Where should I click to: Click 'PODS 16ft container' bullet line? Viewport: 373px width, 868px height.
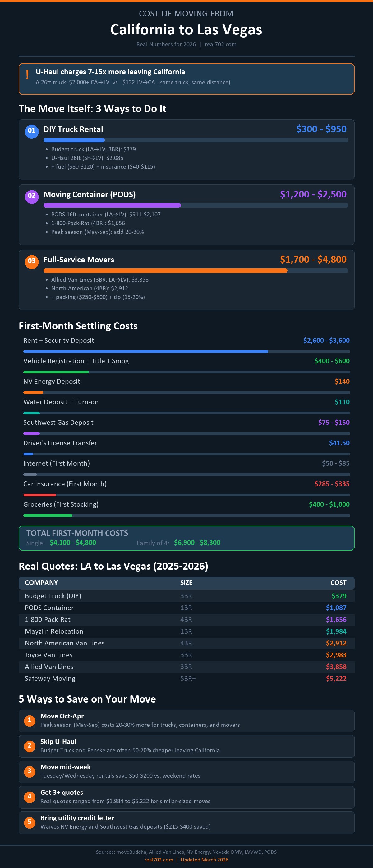coord(106,215)
